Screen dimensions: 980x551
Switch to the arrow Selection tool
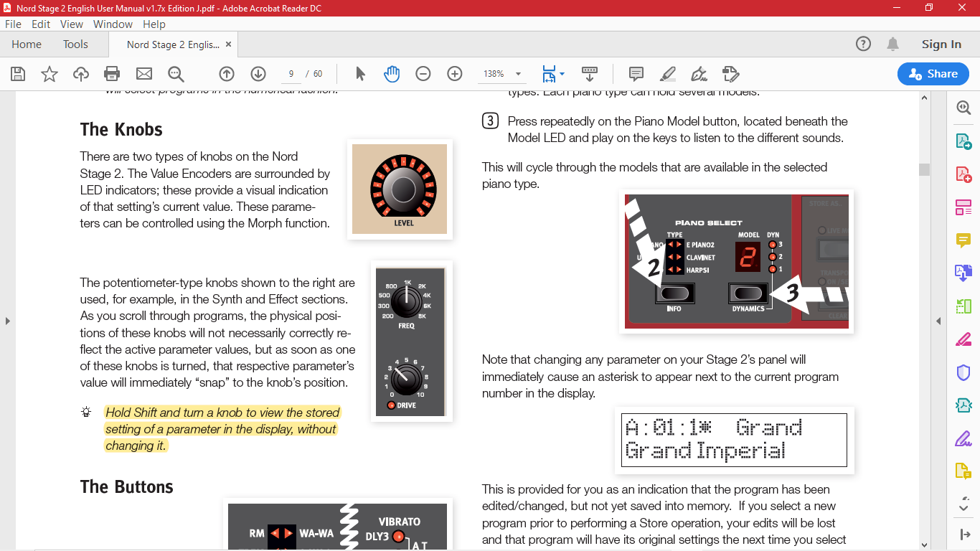click(360, 74)
